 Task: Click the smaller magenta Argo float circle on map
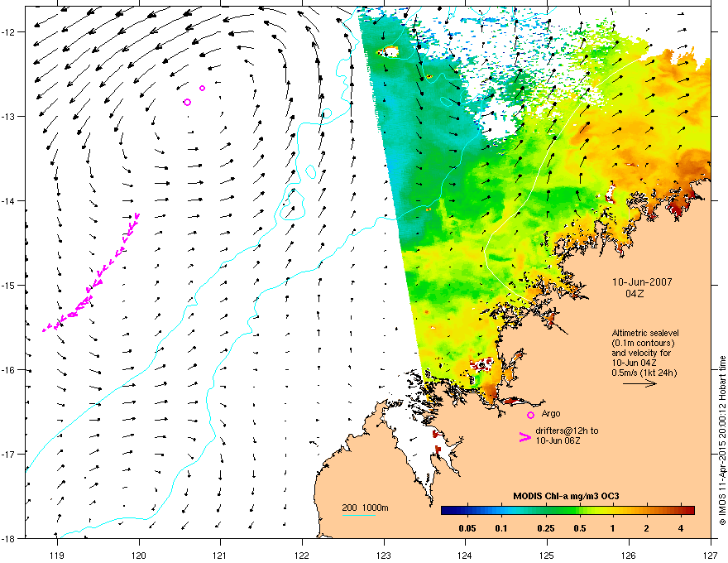[x=202, y=89]
